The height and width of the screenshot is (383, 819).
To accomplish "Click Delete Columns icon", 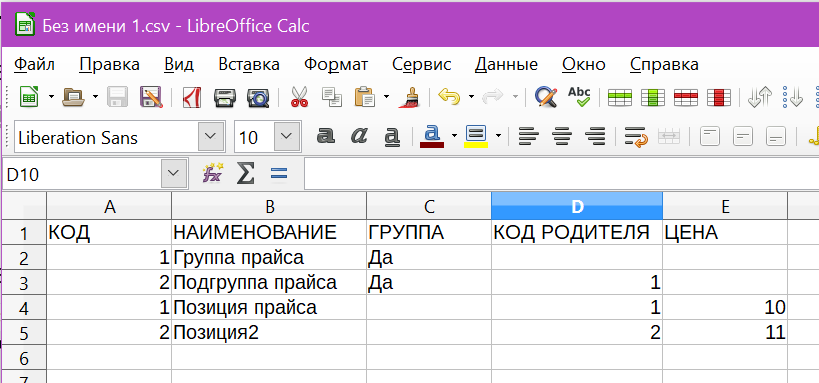I will click(718, 98).
